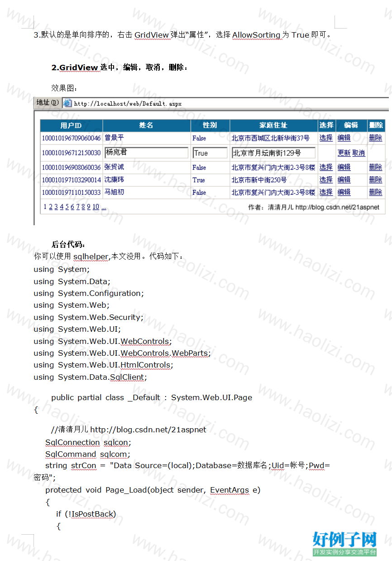Screen dimensions: 392x561
Task: Click 编辑 link in 沈康玮 row
Action: pos(344,180)
